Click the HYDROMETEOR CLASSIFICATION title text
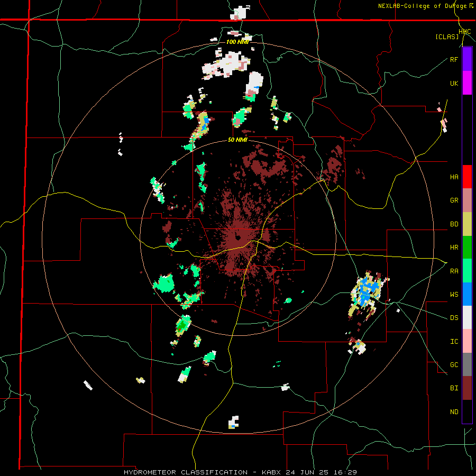 click(185, 472)
